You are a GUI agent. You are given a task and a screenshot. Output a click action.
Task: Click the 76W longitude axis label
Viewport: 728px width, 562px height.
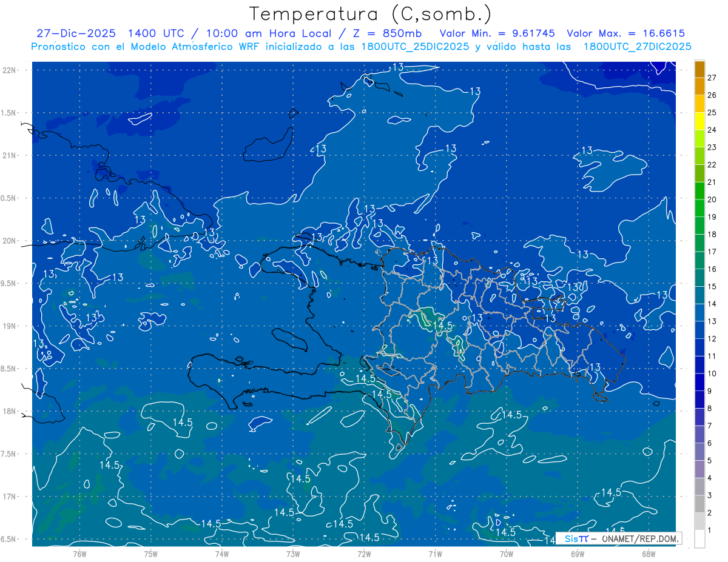click(x=79, y=554)
